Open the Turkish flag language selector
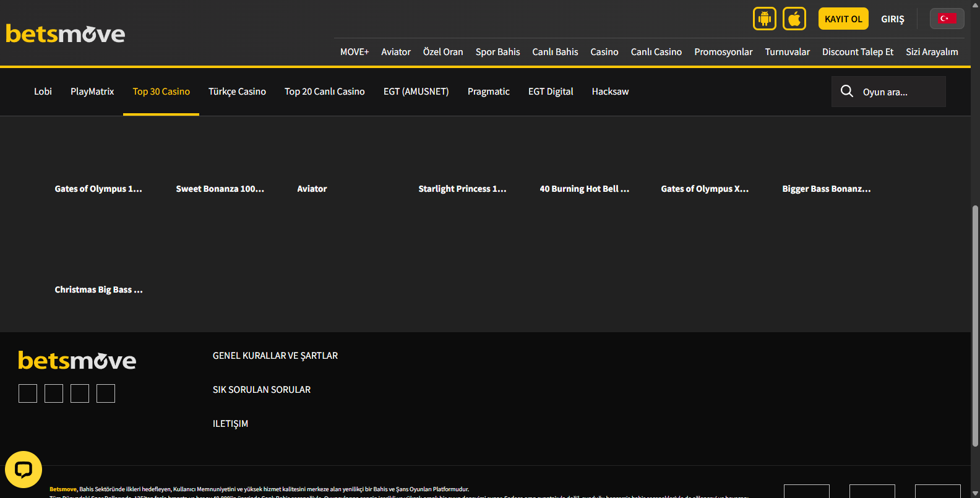The width and height of the screenshot is (980, 498). pyautogui.click(x=946, y=19)
